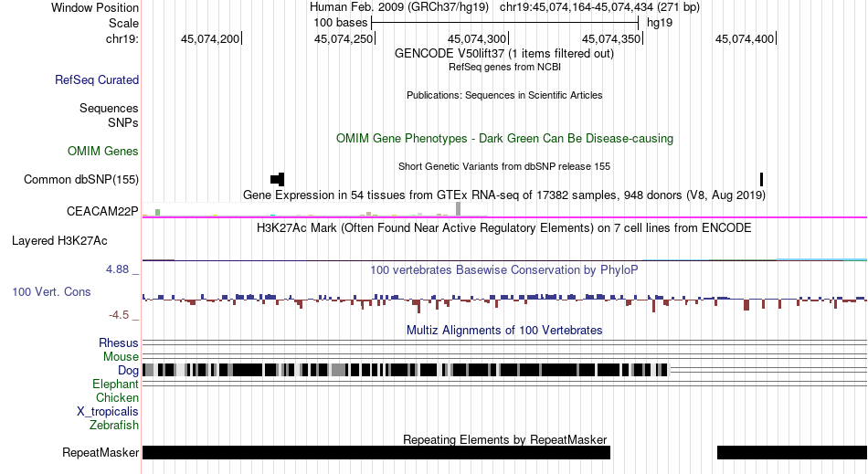Image resolution: width=868 pixels, height=474 pixels.
Task: Open the 100 Vert. Cons track label
Action: (51, 291)
